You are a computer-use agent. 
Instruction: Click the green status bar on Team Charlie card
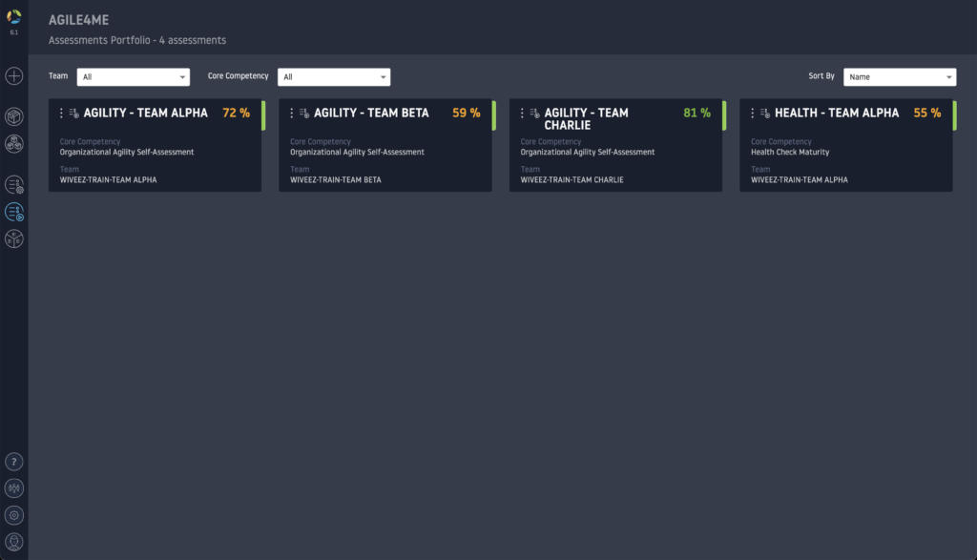[x=724, y=115]
